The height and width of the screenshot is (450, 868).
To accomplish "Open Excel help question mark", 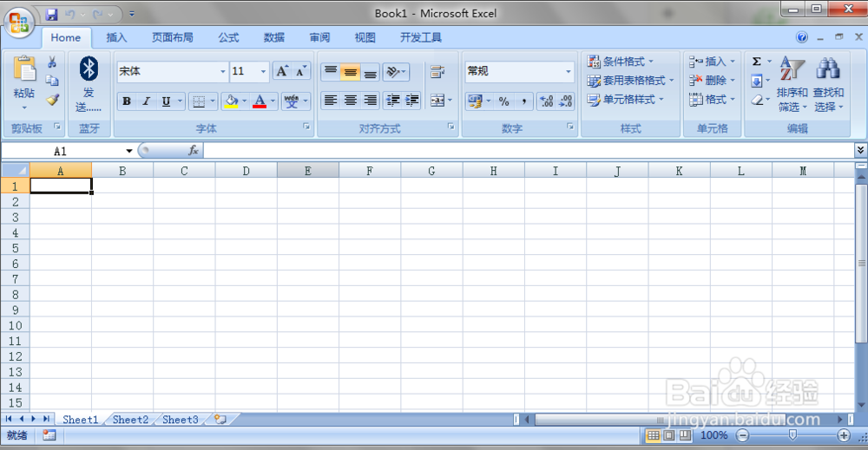I will point(801,37).
